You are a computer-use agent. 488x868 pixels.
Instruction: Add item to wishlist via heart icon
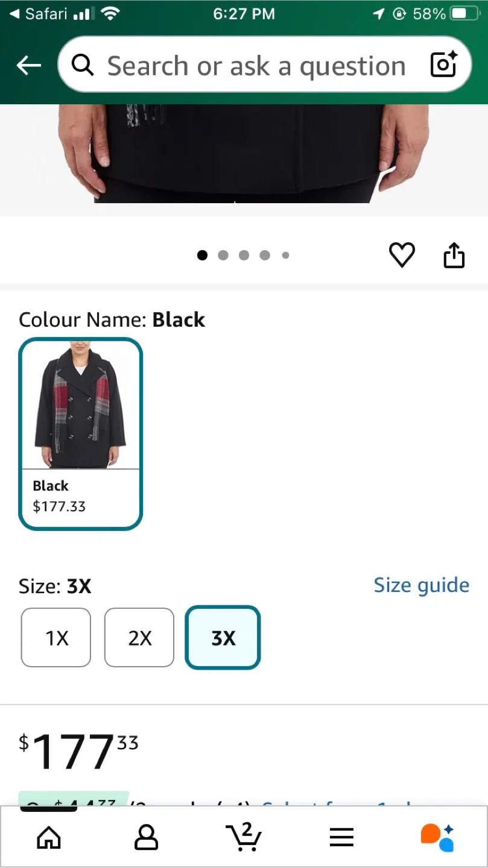coord(402,255)
